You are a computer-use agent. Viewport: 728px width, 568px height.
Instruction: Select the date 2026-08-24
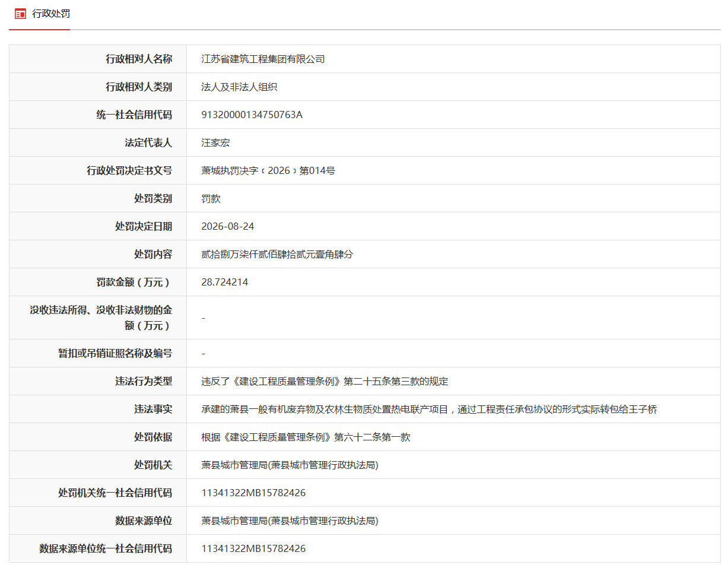pyautogui.click(x=228, y=226)
